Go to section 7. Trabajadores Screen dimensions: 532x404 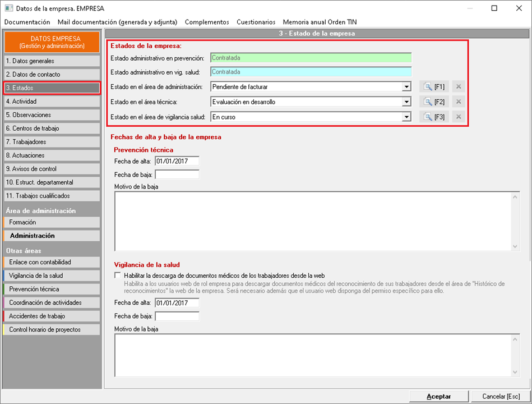[x=52, y=142]
